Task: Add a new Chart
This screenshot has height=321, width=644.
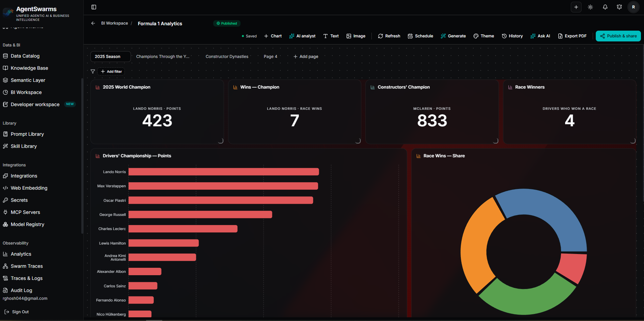Action: (273, 36)
